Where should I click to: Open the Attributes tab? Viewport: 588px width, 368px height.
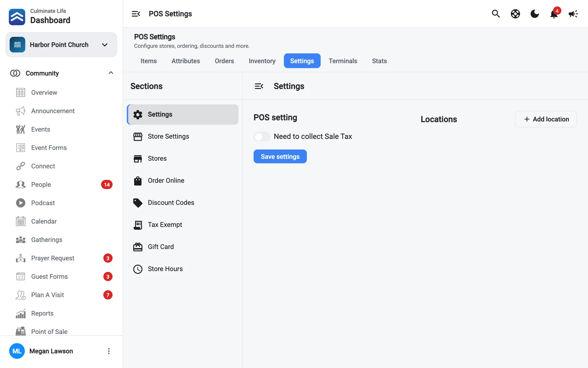pos(186,61)
